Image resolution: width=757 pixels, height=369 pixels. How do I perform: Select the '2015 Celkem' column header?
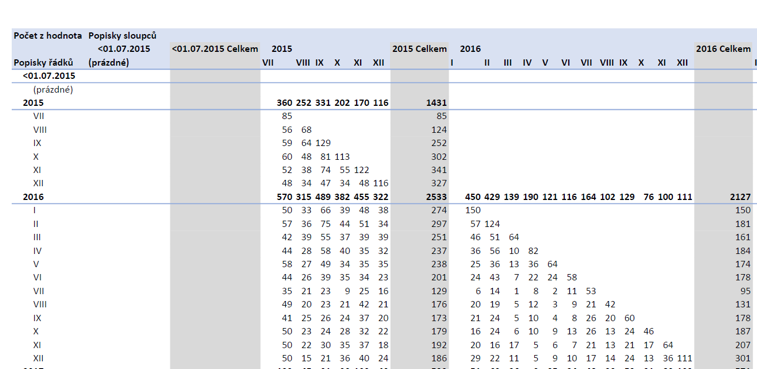(x=419, y=49)
